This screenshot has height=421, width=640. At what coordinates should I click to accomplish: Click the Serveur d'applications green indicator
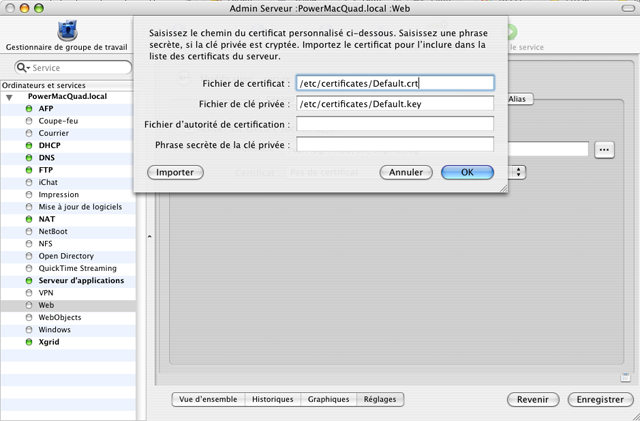point(29,281)
